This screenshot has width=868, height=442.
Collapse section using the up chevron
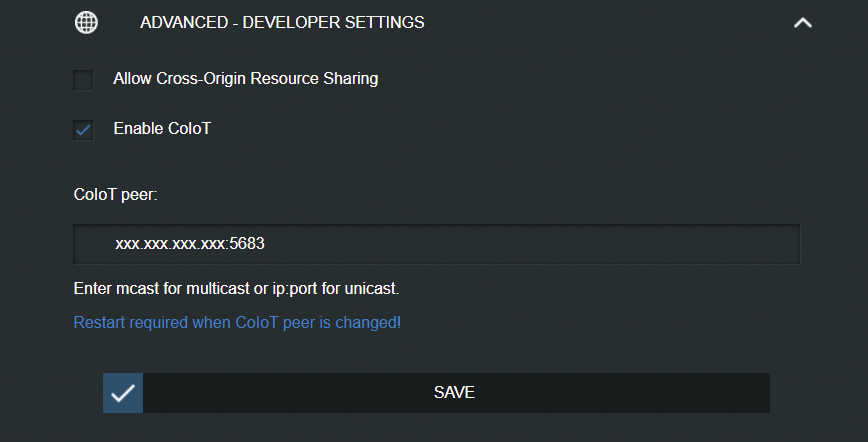point(803,23)
